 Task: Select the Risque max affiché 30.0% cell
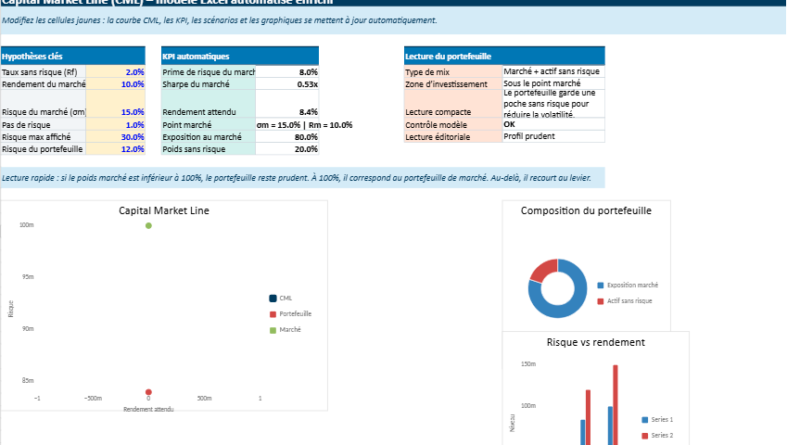pos(116,137)
